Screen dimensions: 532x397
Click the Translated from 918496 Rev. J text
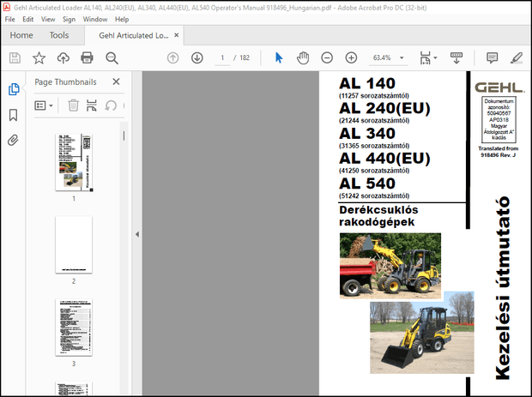pyautogui.click(x=498, y=152)
